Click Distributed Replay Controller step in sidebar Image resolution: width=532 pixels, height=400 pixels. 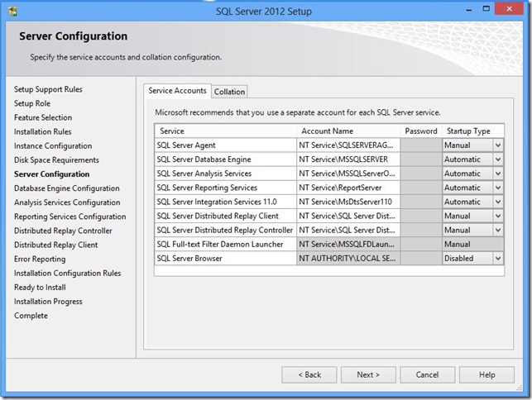point(63,231)
